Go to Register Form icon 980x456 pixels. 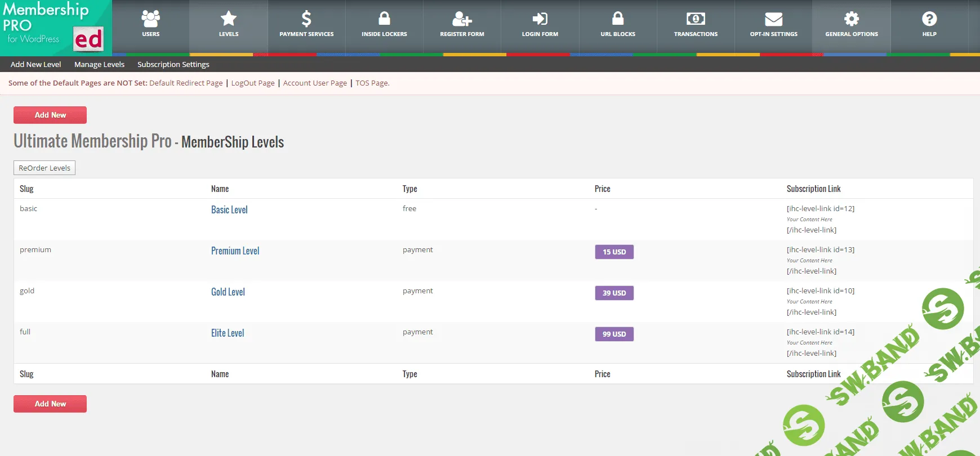(462, 19)
